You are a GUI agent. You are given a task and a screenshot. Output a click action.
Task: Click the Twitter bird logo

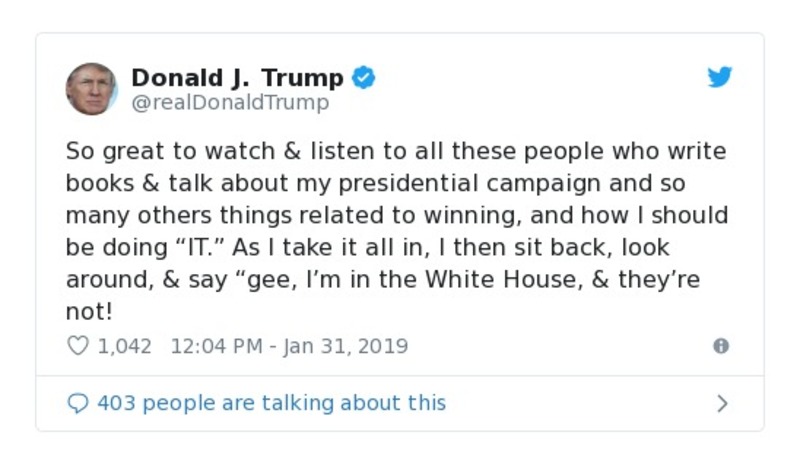coord(720,78)
